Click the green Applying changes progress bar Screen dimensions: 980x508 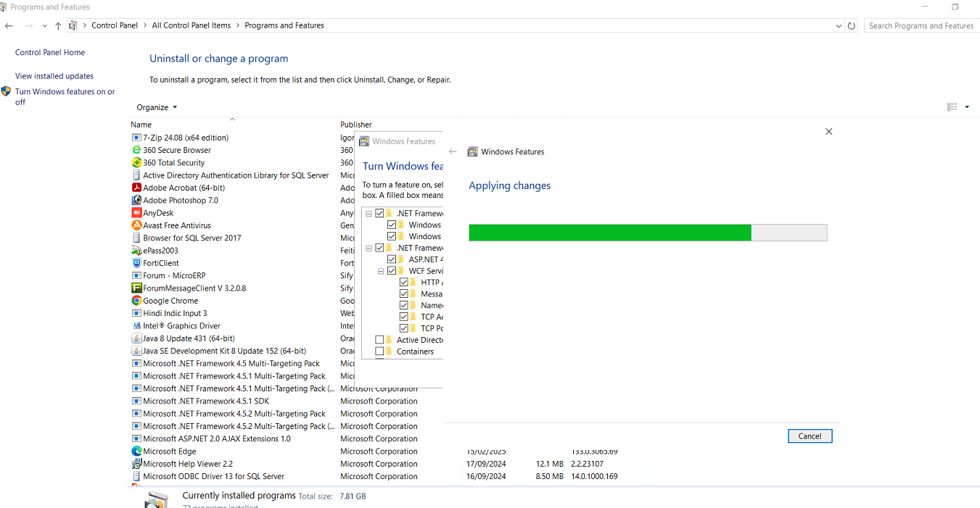click(x=610, y=233)
